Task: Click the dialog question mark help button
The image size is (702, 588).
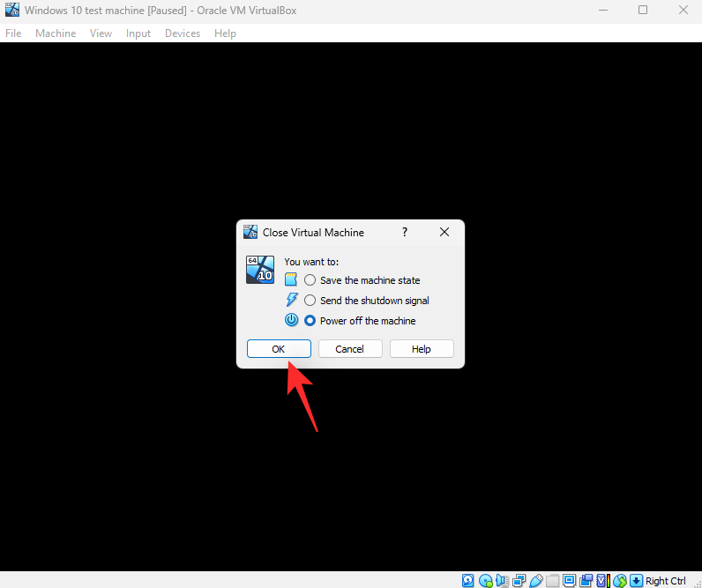Action: click(405, 232)
